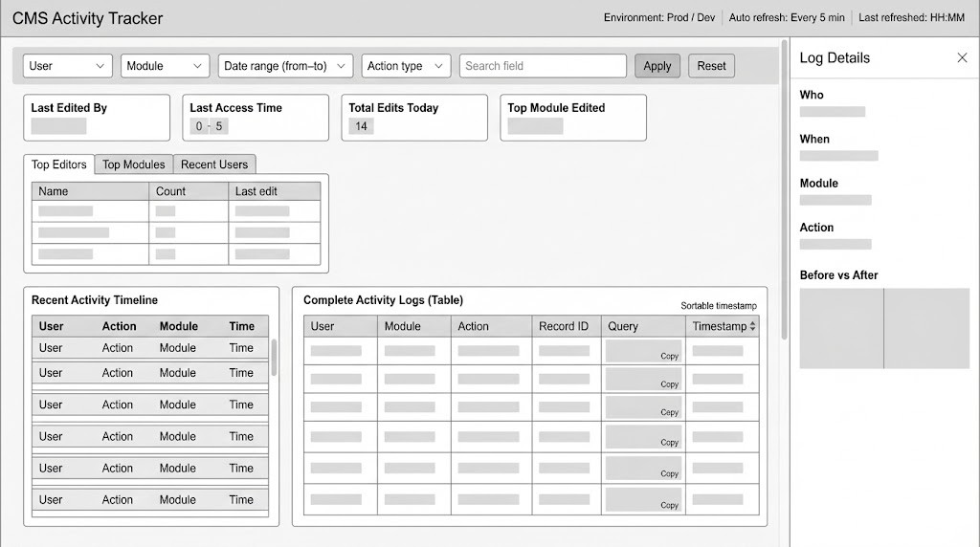Copy query in sixth log row
Viewport: 980px width, 547px height.
(669, 505)
